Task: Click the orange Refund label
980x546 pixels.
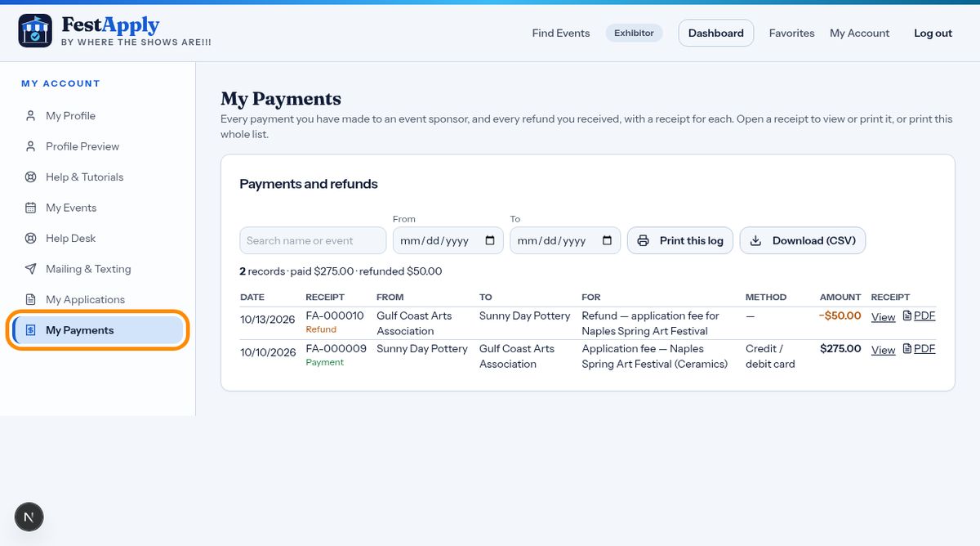Action: click(321, 329)
